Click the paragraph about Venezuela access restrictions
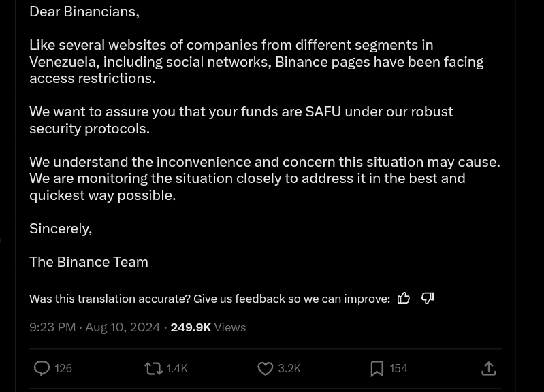The width and height of the screenshot is (544, 392). pos(256,61)
